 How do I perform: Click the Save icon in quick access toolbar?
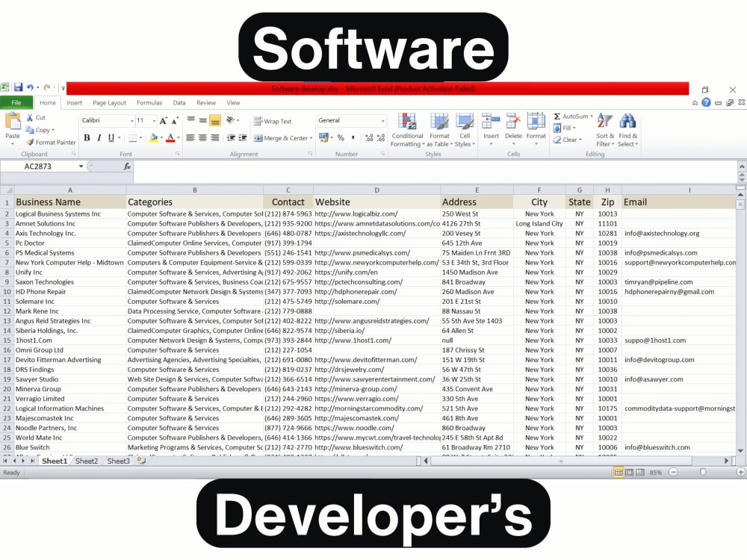(18, 87)
